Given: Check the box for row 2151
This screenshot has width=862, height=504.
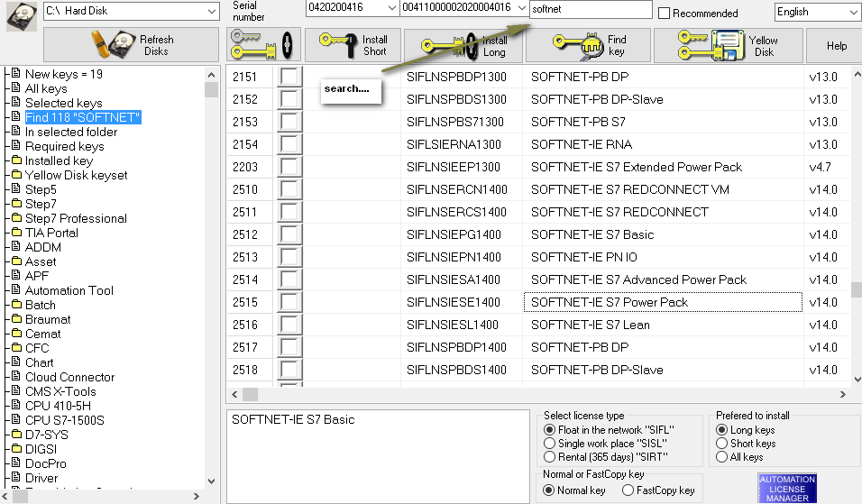Looking at the screenshot, I should coord(289,77).
